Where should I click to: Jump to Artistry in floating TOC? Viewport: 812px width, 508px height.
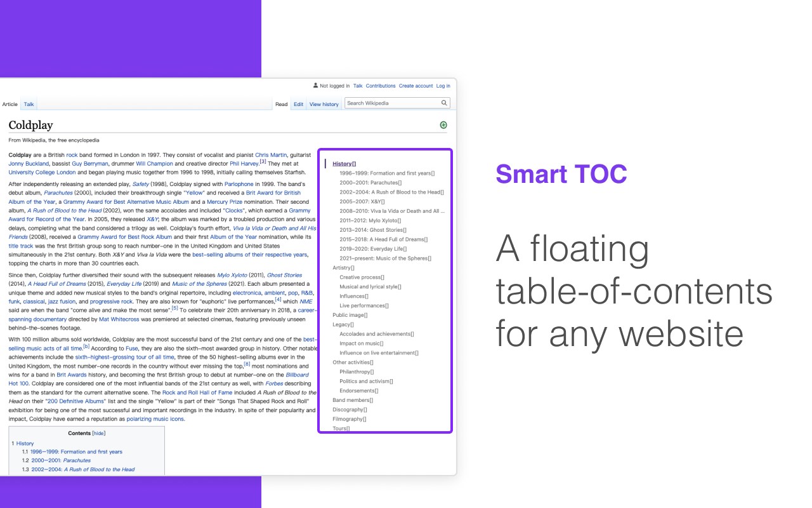tap(343, 268)
